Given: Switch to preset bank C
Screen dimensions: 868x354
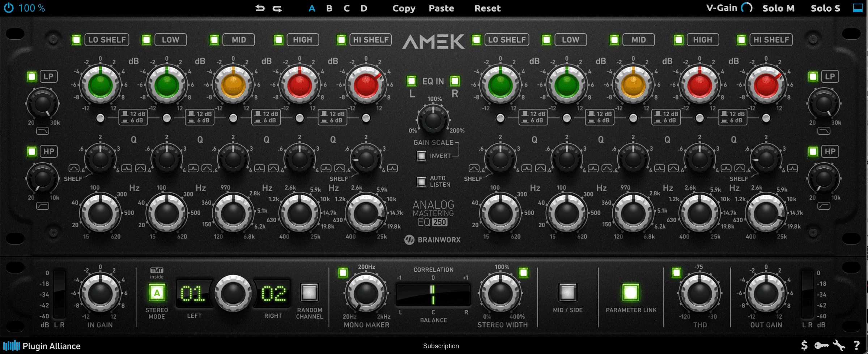Looking at the screenshot, I should click(x=346, y=8).
